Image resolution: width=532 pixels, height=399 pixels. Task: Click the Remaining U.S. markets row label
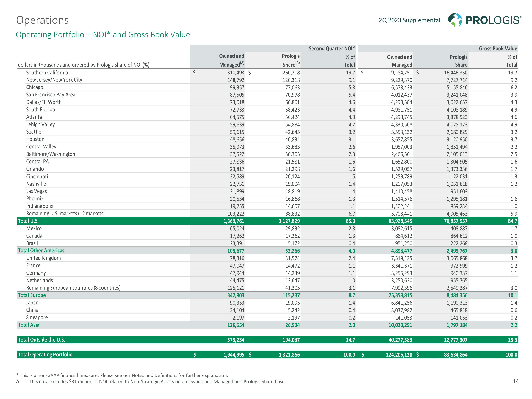(x=65, y=213)
